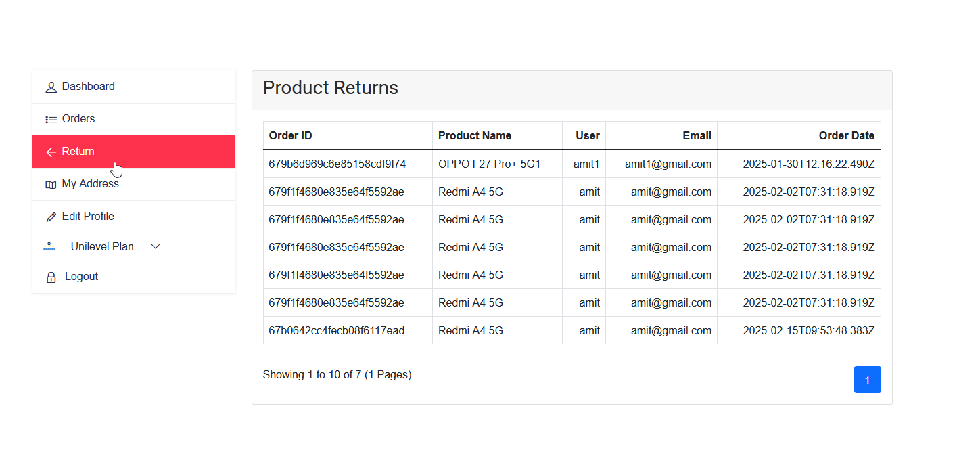
Task: Click the Unilevel Plan hierarchy icon
Action: coord(49,247)
